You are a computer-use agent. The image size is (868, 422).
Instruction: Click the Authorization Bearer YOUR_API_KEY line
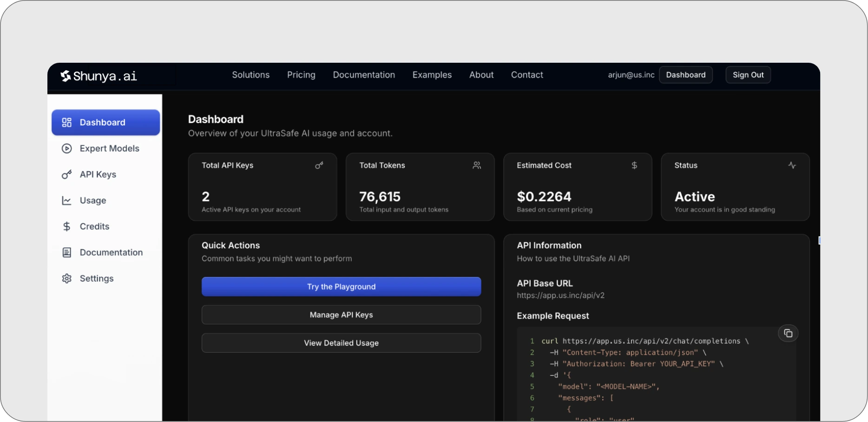coord(637,364)
